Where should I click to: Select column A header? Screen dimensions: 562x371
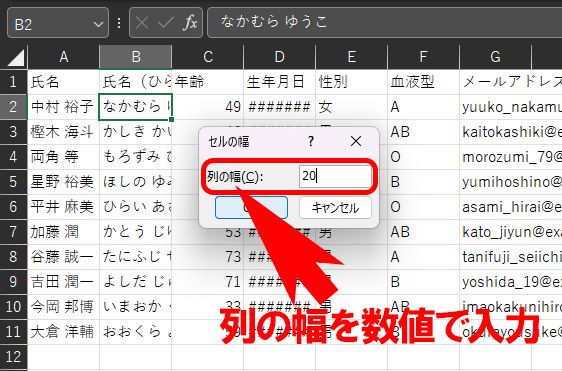[64, 57]
